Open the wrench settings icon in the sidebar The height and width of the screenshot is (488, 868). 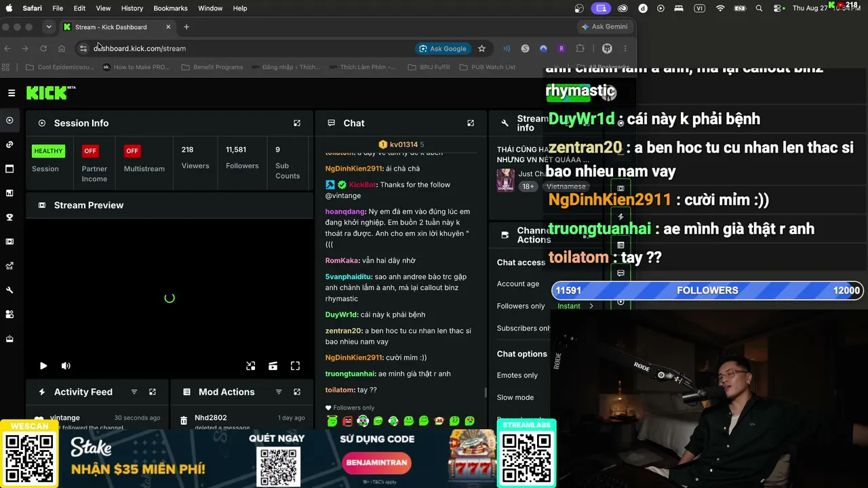9,290
